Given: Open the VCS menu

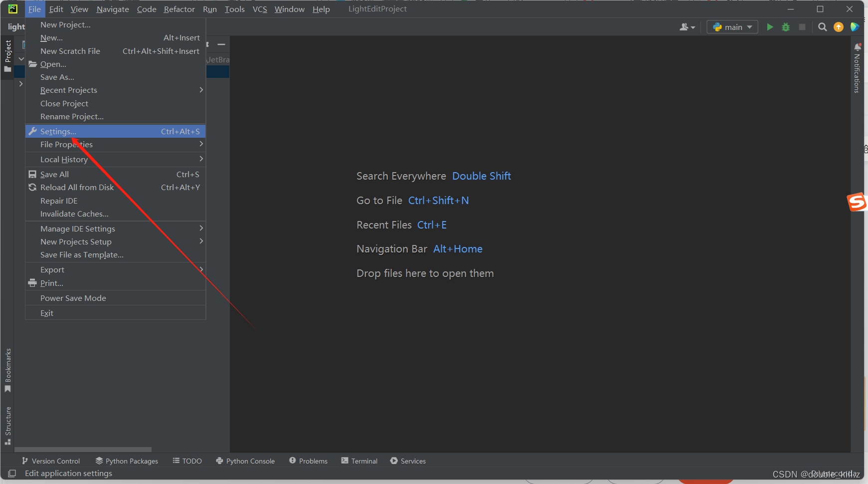Looking at the screenshot, I should pos(260,9).
